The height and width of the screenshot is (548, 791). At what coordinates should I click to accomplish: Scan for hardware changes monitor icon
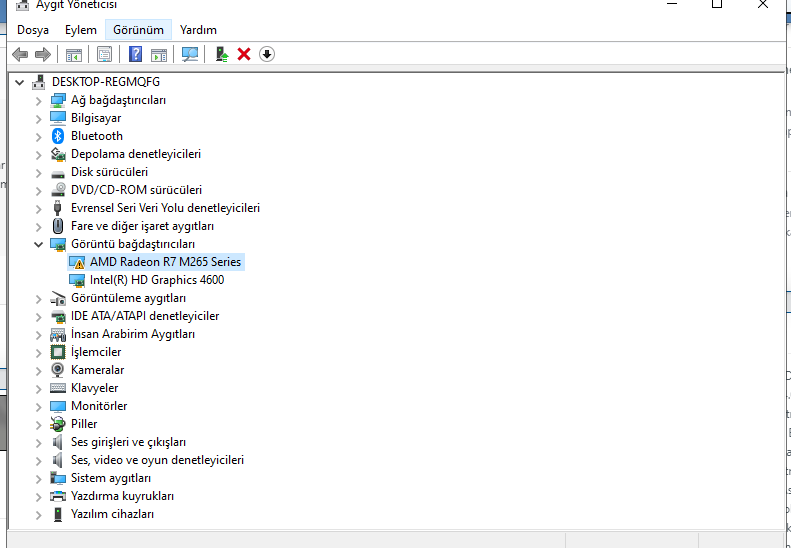click(190, 54)
